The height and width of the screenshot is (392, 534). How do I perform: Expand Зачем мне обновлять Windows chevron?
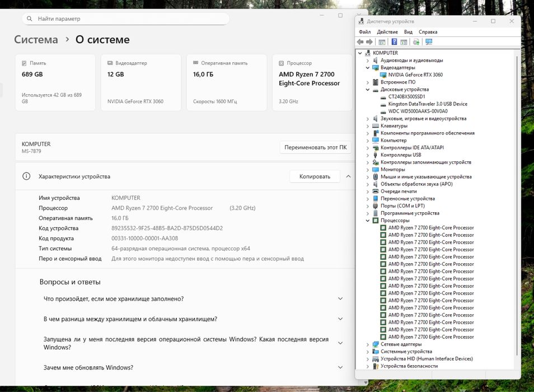click(340, 367)
